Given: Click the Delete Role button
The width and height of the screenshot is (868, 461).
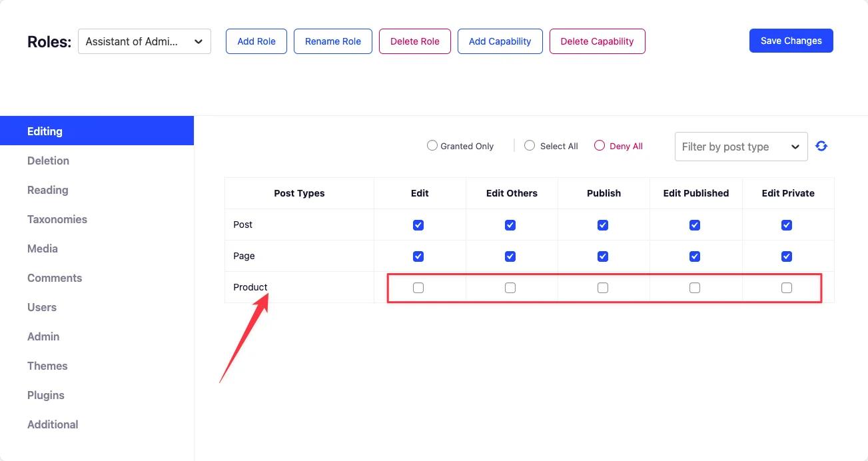Looking at the screenshot, I should [x=415, y=41].
